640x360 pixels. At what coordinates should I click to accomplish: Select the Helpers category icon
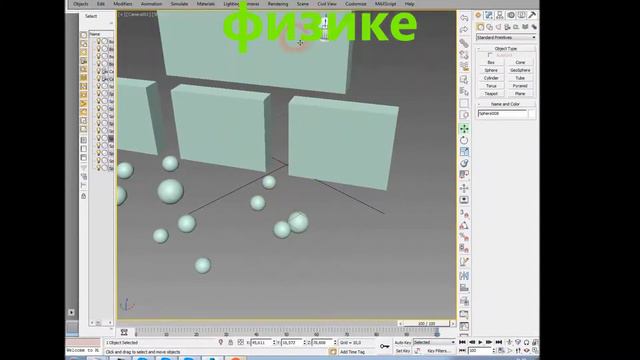click(x=516, y=27)
